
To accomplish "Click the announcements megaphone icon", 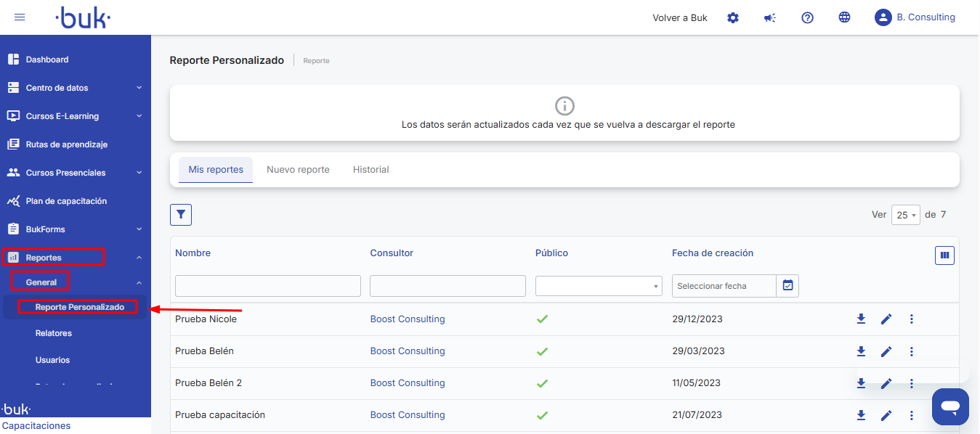I will (x=770, y=17).
